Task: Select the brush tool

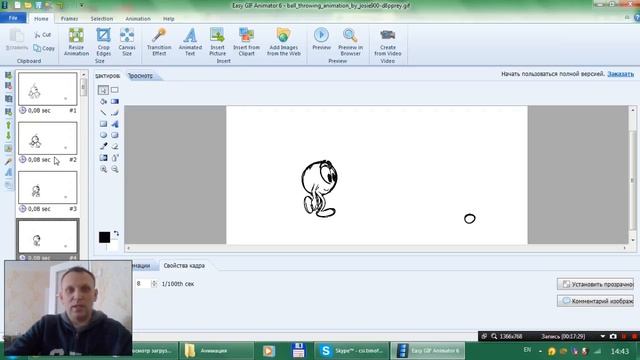Action: click(115, 113)
